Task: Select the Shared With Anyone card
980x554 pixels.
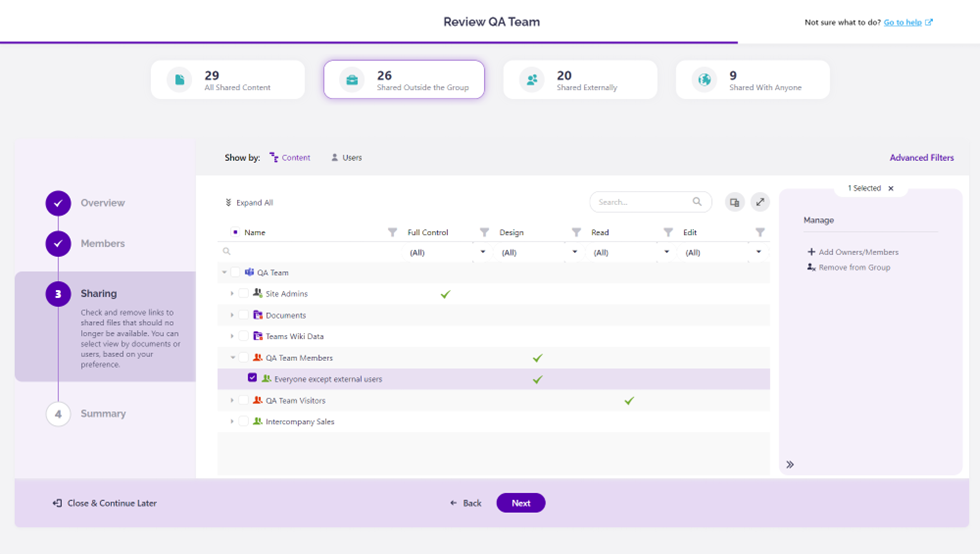Action: coord(752,79)
